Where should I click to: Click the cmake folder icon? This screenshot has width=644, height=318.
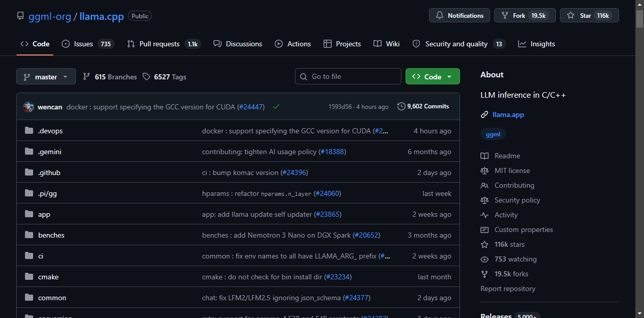tap(29, 277)
